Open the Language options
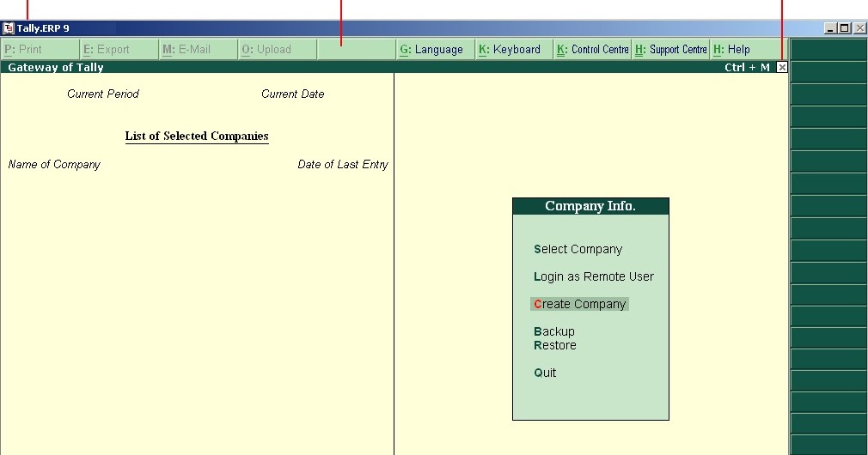The width and height of the screenshot is (868, 455). click(x=436, y=49)
